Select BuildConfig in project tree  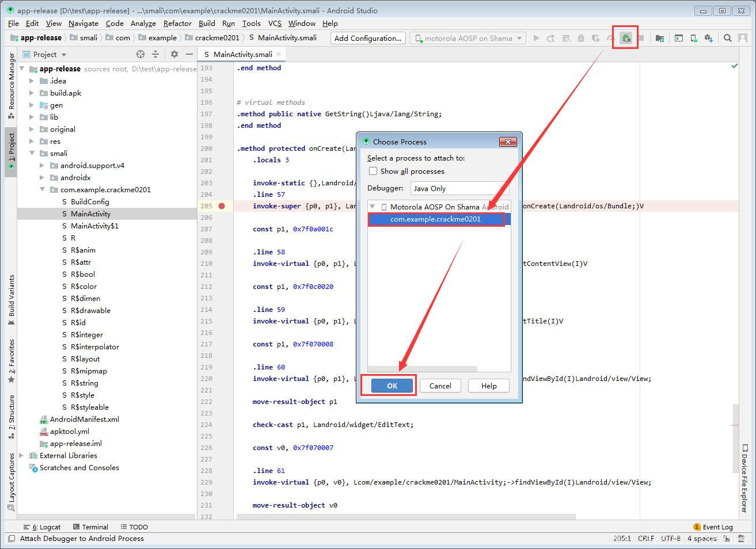[x=90, y=202]
